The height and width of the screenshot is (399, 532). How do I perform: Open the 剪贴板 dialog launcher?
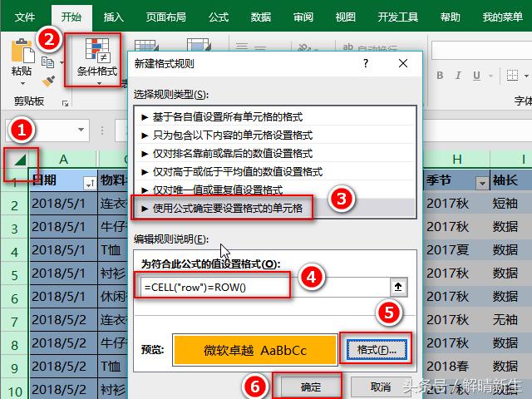click(65, 103)
